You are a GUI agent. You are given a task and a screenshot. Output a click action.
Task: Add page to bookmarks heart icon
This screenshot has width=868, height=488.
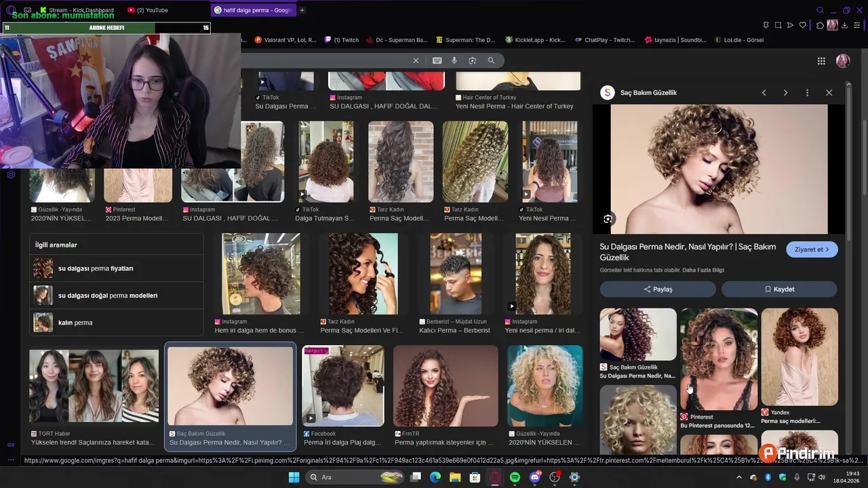pyautogui.click(x=803, y=25)
